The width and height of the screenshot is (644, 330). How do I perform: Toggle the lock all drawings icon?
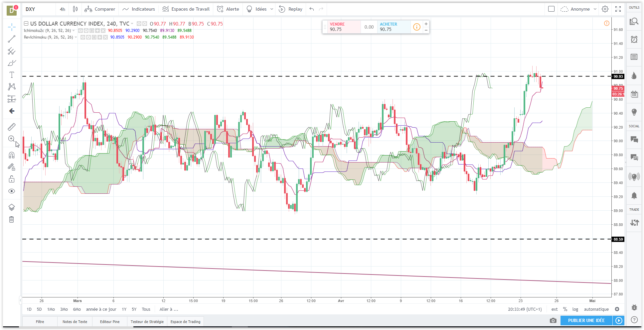coord(12,179)
